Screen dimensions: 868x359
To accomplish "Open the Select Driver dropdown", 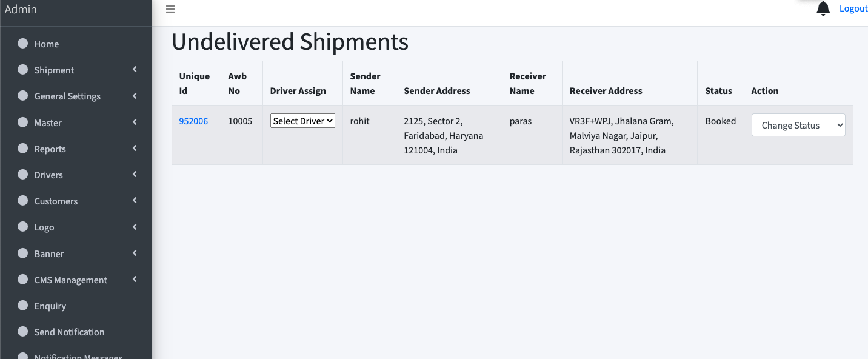I will click(x=302, y=121).
